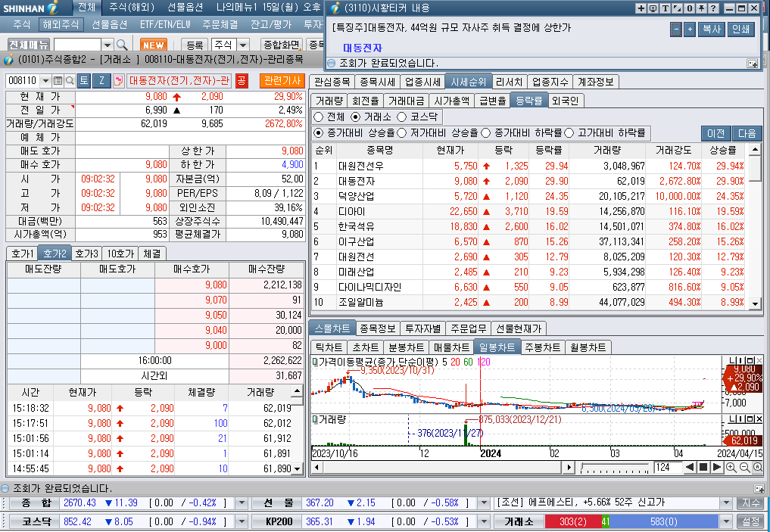The width and height of the screenshot is (770, 532).
Task: Zoom in the chart with magnifier plus
Action: pos(731,467)
